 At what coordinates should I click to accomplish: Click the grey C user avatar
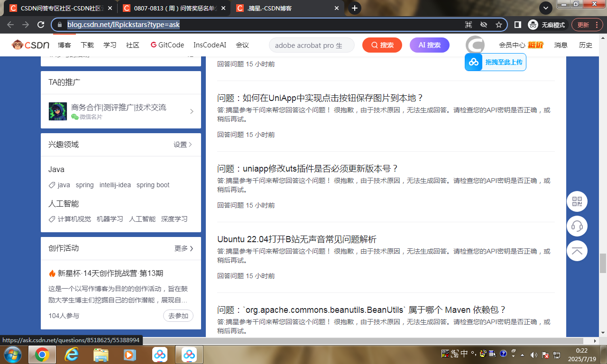pyautogui.click(x=475, y=45)
